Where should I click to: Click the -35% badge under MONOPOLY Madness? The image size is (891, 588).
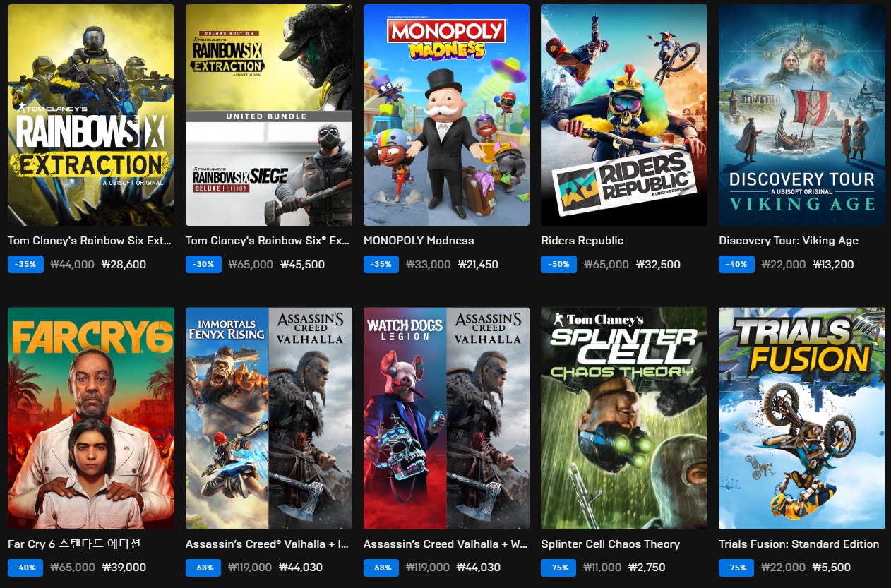(x=381, y=265)
